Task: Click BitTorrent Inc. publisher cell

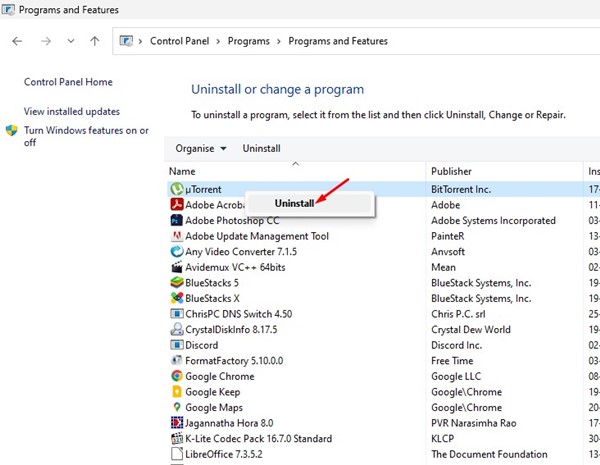Action: (x=461, y=189)
